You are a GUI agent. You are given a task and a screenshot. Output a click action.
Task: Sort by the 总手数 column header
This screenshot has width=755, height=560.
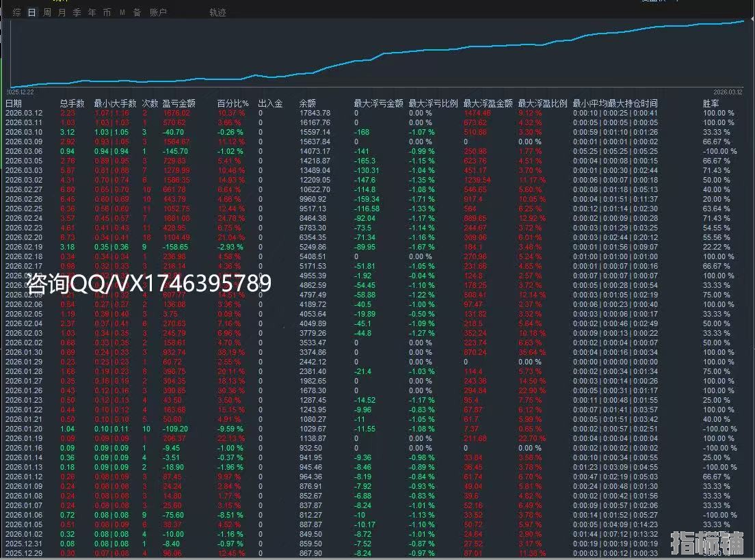pyautogui.click(x=72, y=103)
